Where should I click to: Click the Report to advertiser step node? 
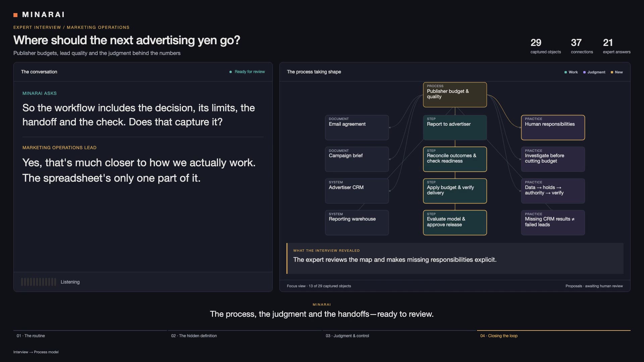pos(455,128)
